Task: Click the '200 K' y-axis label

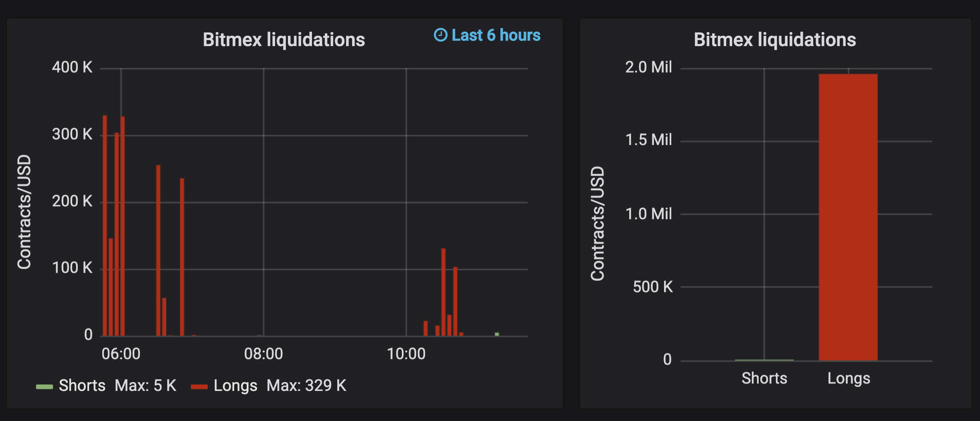Action: (x=72, y=201)
